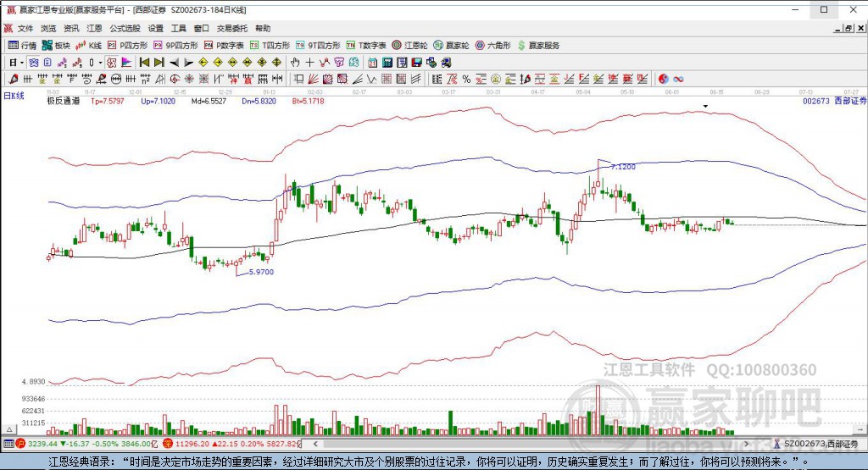Click the yellow diamond right-arrow icon
Screen dimensions: 868x470
point(218,63)
